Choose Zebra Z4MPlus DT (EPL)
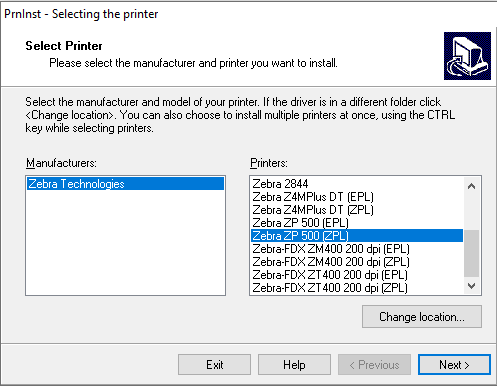Screen dimensions: 497x386 pyautogui.click(x=357, y=197)
